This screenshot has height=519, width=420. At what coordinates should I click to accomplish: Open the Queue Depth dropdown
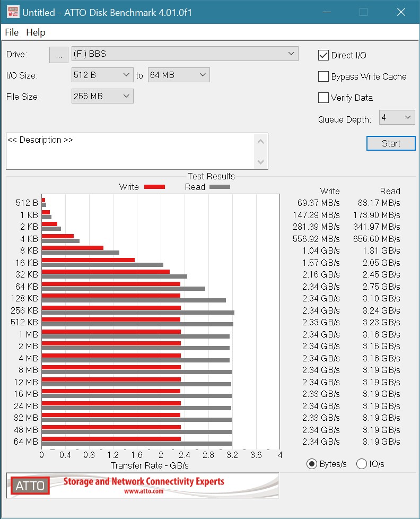pyautogui.click(x=397, y=117)
